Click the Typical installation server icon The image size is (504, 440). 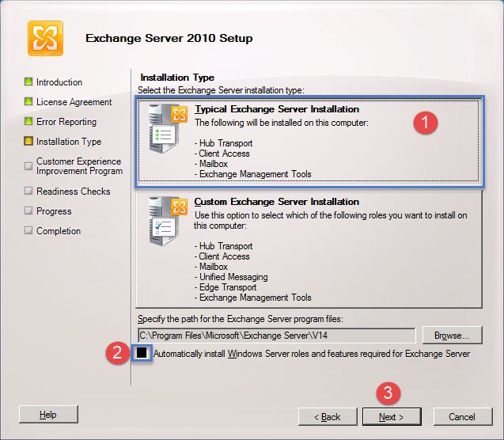[168, 128]
